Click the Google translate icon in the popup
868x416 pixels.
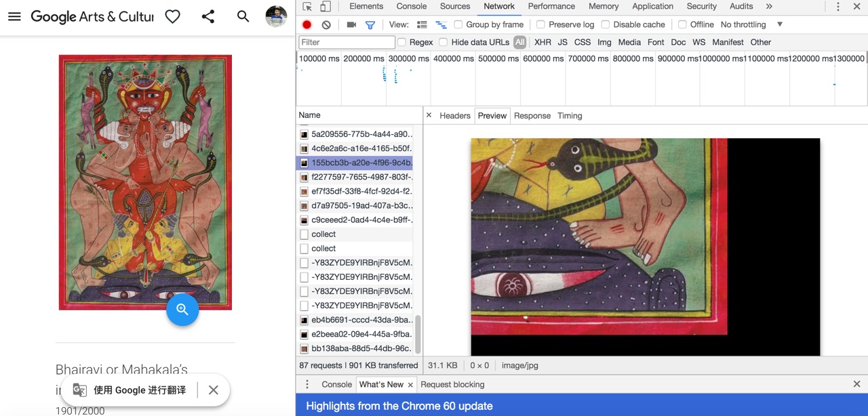tap(79, 390)
